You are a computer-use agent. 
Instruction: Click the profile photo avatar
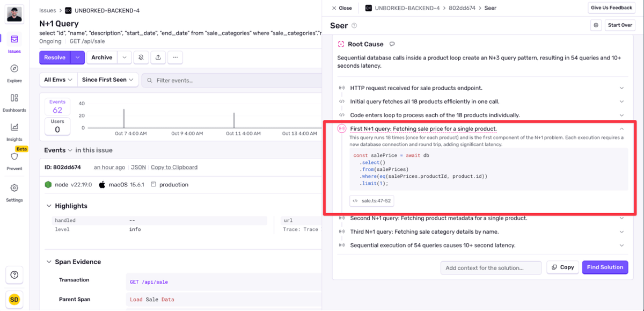pos(14,14)
